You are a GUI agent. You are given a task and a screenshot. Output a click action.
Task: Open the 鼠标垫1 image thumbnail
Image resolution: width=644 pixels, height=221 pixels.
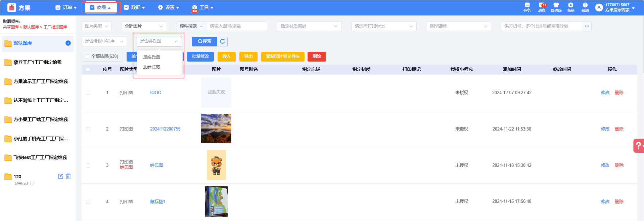point(216,201)
